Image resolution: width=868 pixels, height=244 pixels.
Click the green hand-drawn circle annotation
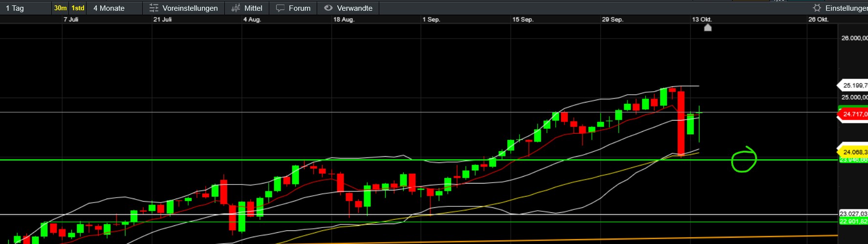point(743,160)
